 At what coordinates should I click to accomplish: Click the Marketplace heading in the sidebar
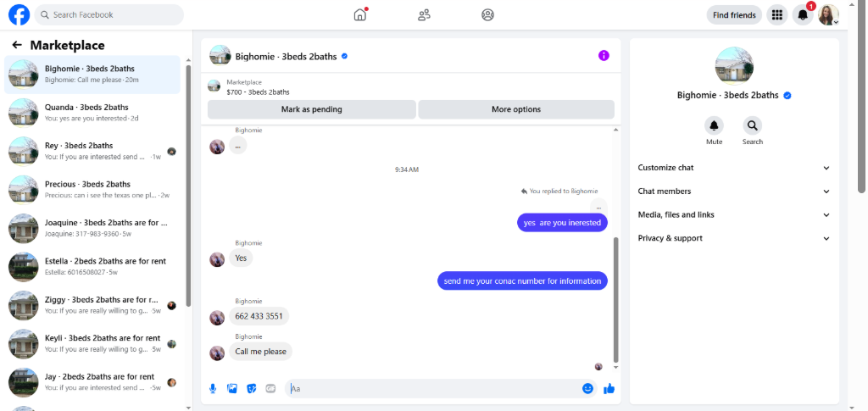(68, 46)
